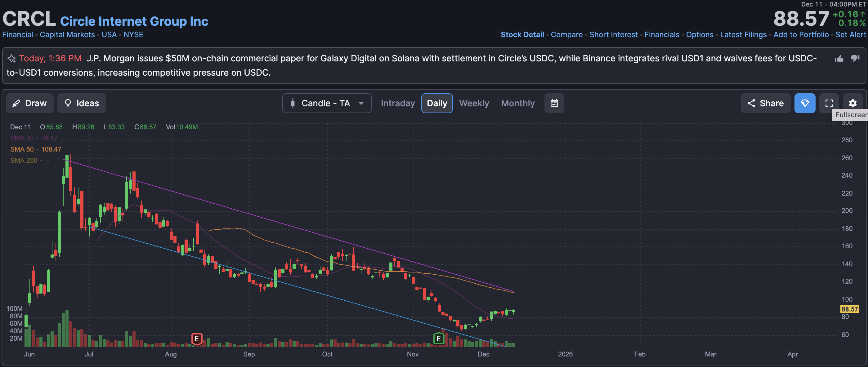868x367 pixels.
Task: Click the thumbs up icon on news
Action: 839,59
